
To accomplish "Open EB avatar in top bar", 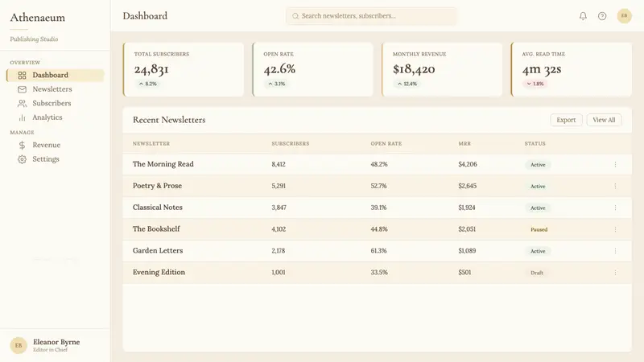I will [x=625, y=16].
